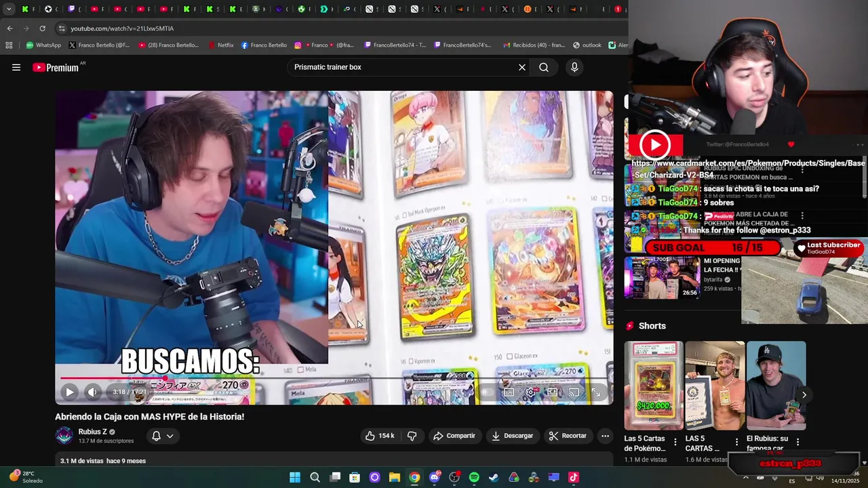Open File Explorer from the taskbar
Image resolution: width=868 pixels, height=488 pixels.
coord(395,477)
